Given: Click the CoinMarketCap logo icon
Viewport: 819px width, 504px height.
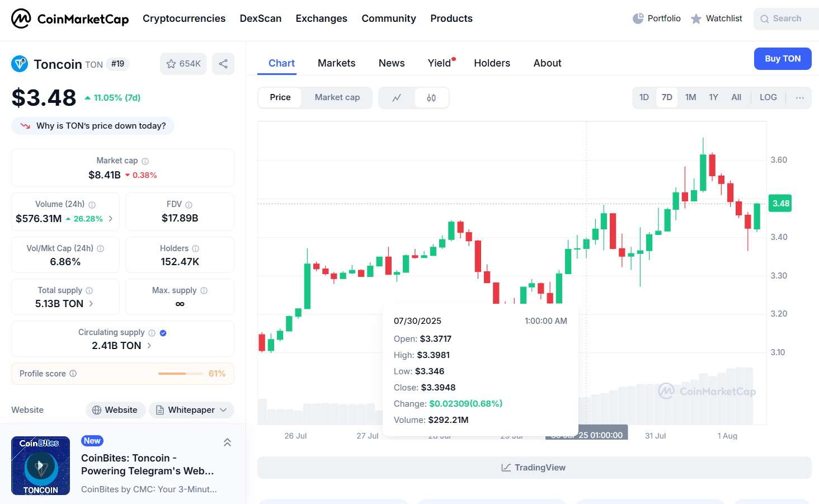Looking at the screenshot, I should (21, 18).
